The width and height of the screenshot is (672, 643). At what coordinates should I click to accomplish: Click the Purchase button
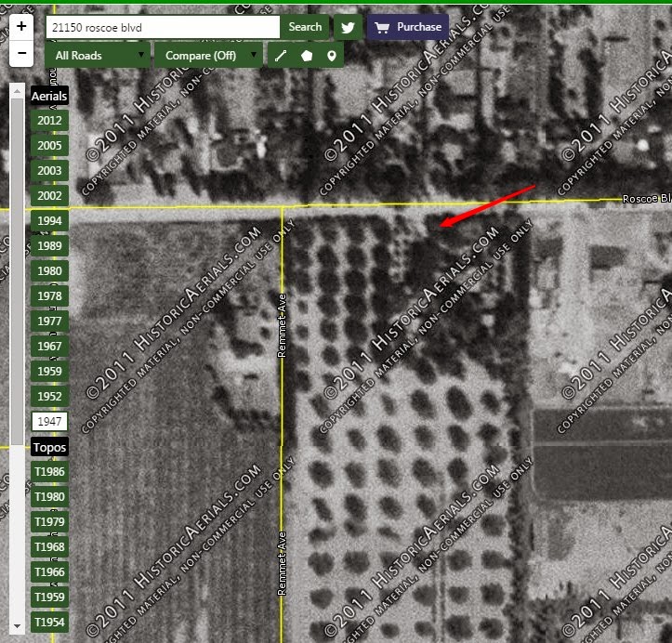click(408, 27)
